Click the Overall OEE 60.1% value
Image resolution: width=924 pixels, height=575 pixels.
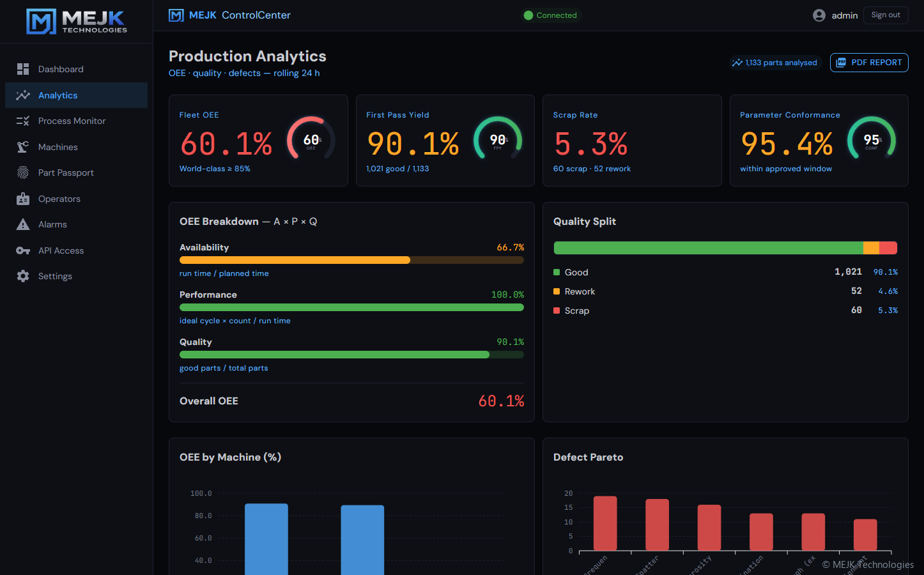(x=502, y=401)
